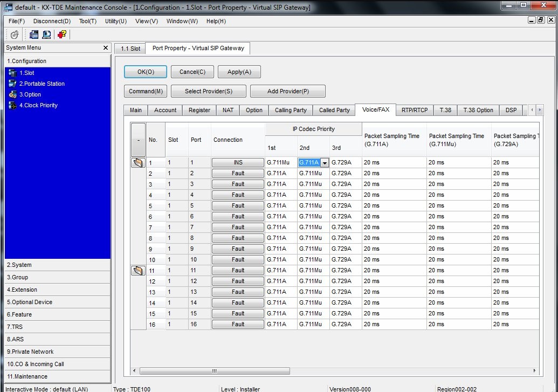Click the minus button in the table header corner
Viewport: 558px width, 392px height.
138,140
